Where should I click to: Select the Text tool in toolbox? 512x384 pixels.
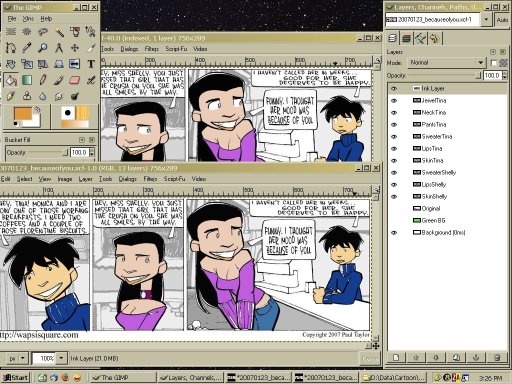pyautogui.click(x=91, y=64)
